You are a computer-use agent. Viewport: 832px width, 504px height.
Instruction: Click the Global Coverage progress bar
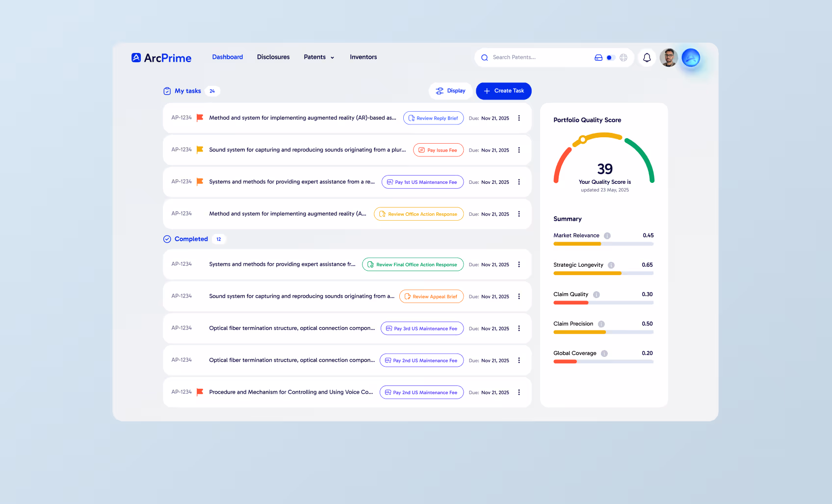[x=603, y=361]
